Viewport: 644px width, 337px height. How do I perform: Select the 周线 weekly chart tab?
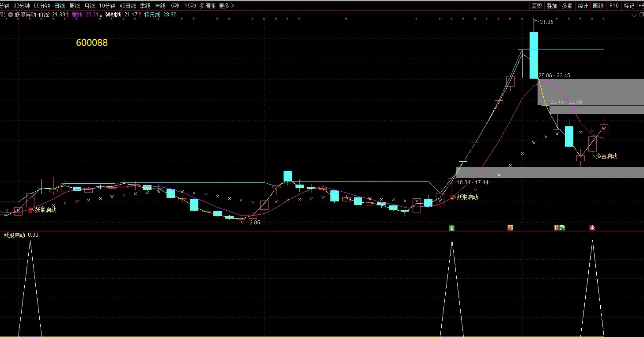click(x=75, y=6)
